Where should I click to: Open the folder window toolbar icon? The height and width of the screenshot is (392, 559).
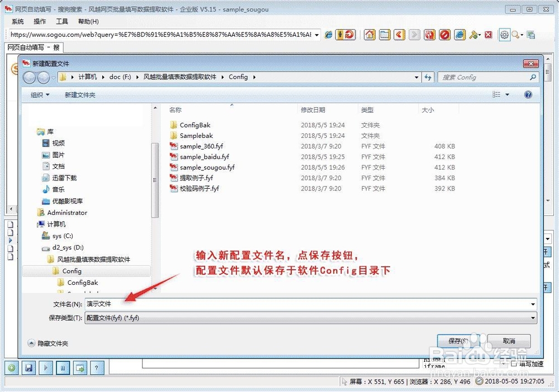[385, 35]
